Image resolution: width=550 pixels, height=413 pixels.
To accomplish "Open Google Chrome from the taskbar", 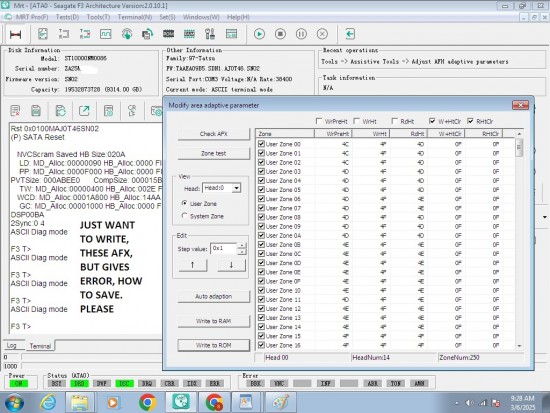I will [148, 402].
